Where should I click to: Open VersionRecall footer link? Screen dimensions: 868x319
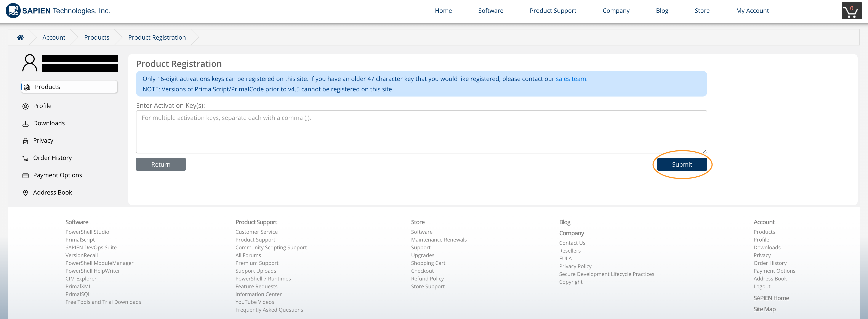pos(82,255)
